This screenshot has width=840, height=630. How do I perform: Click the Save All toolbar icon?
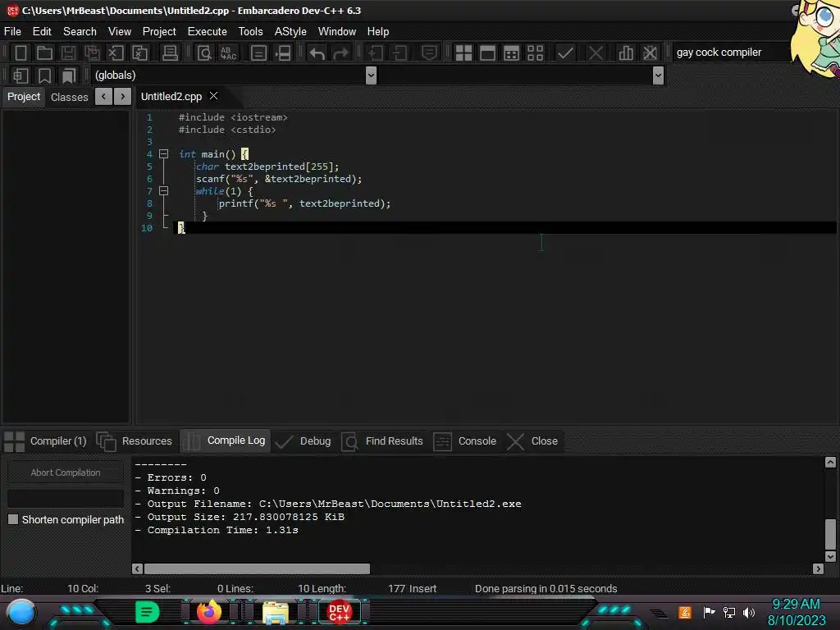coord(92,52)
